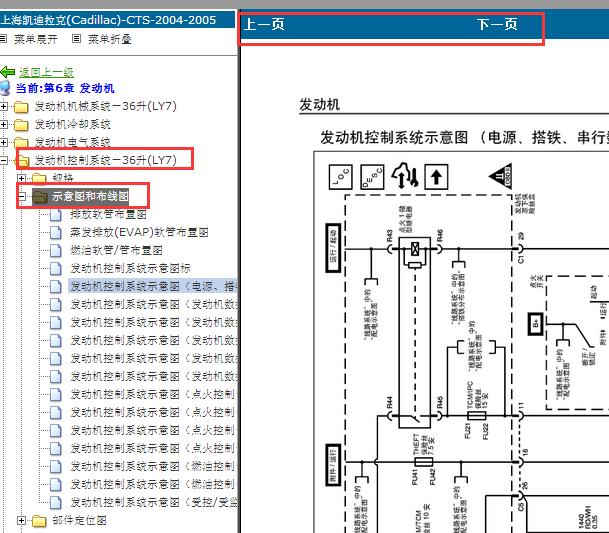Open the 部件定位图 folder
The height and width of the screenshot is (533, 609).
80,521
